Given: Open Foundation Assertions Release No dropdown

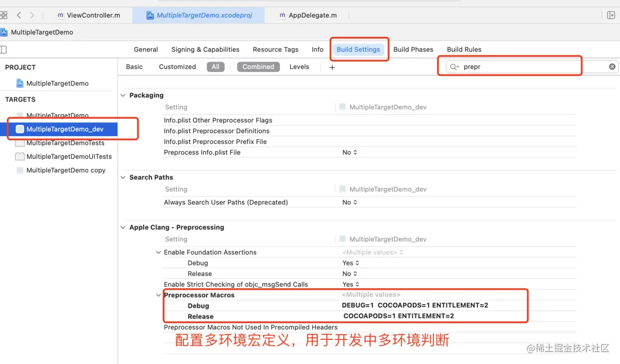Looking at the screenshot, I should point(350,274).
